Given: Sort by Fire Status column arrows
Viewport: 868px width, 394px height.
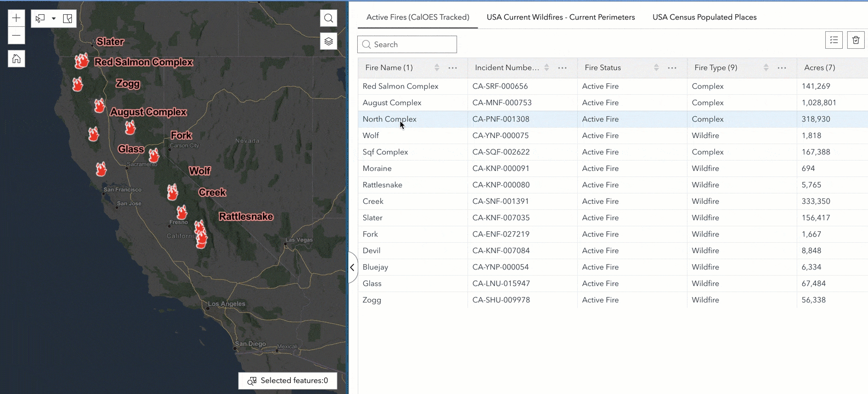Looking at the screenshot, I should [656, 67].
